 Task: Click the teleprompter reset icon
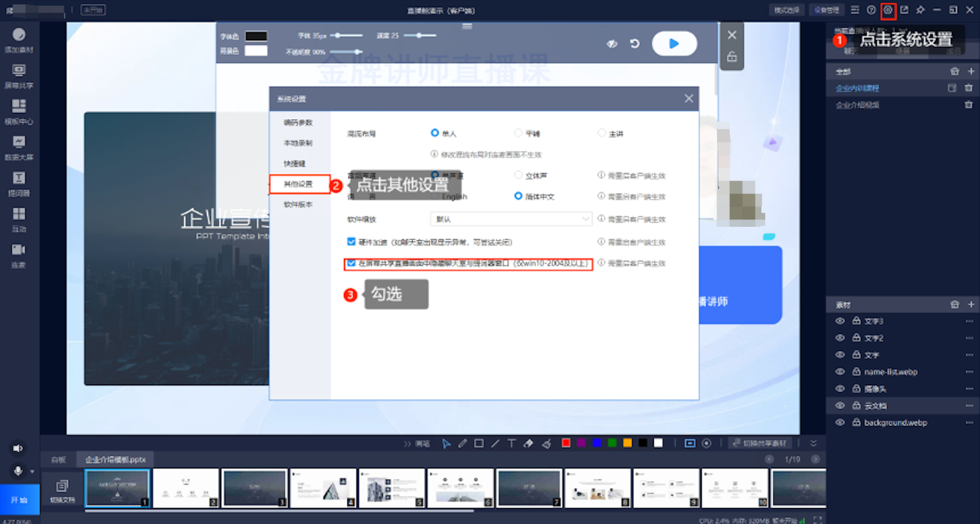tap(634, 43)
